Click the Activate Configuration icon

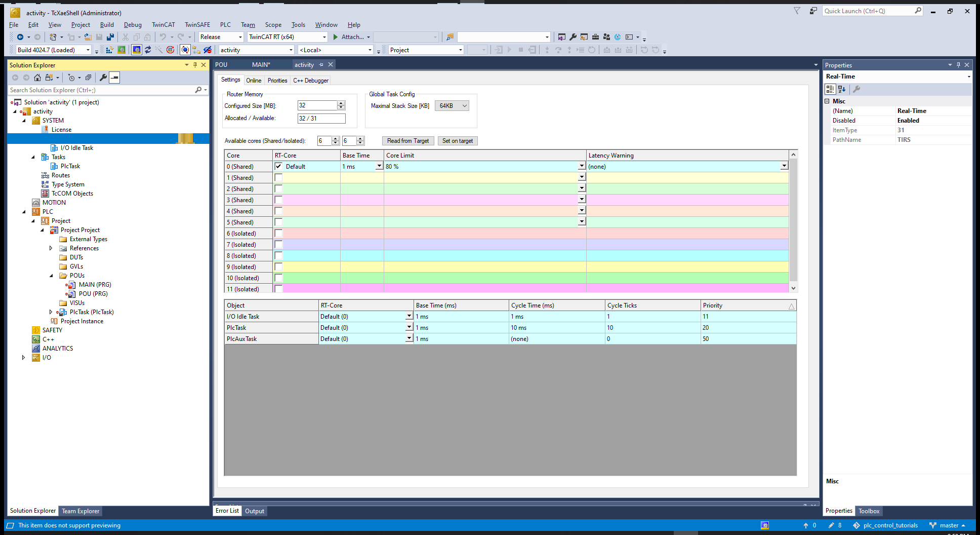click(109, 50)
